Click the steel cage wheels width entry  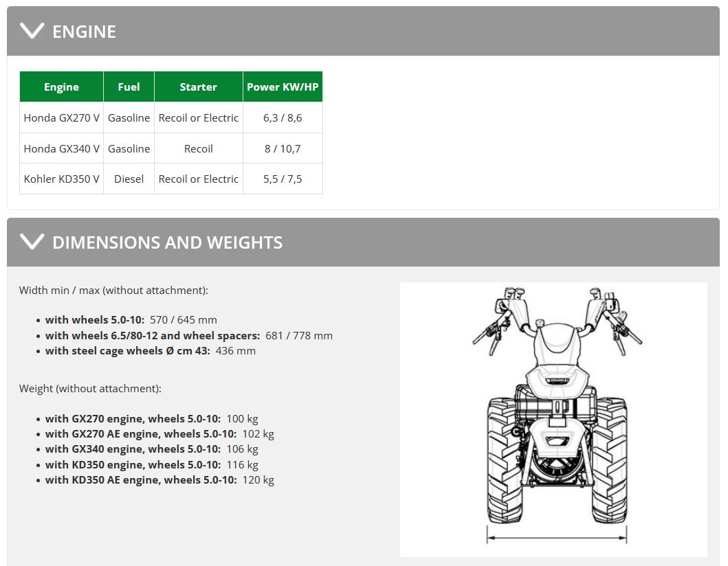tap(150, 351)
